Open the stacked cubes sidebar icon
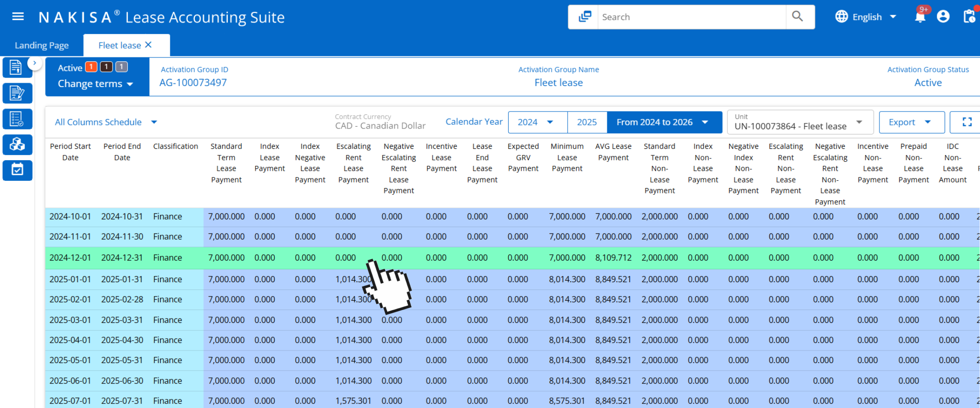The image size is (980, 408). coord(17,144)
